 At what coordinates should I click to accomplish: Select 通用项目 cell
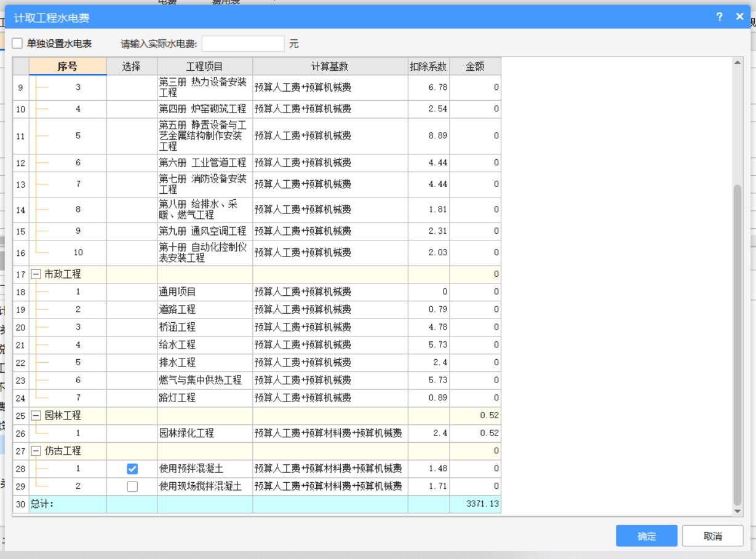tap(205, 292)
